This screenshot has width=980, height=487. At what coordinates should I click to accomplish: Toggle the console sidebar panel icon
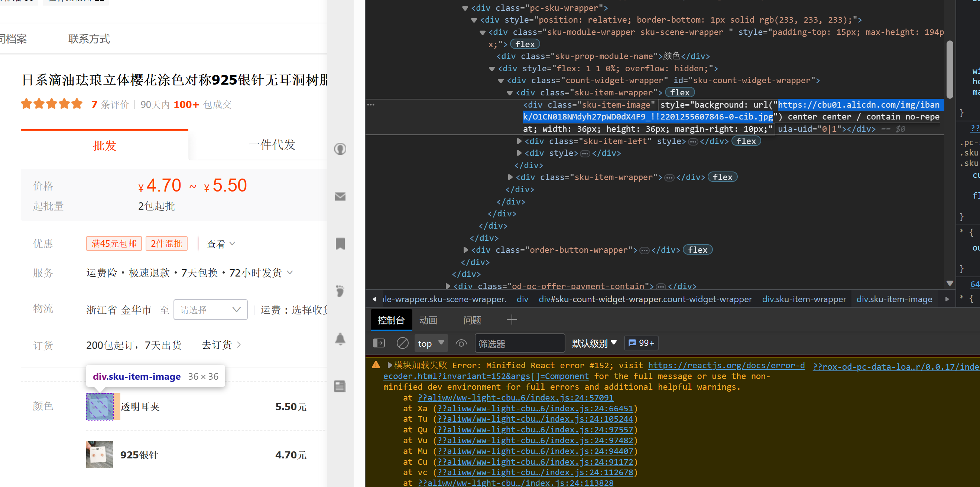pos(379,343)
